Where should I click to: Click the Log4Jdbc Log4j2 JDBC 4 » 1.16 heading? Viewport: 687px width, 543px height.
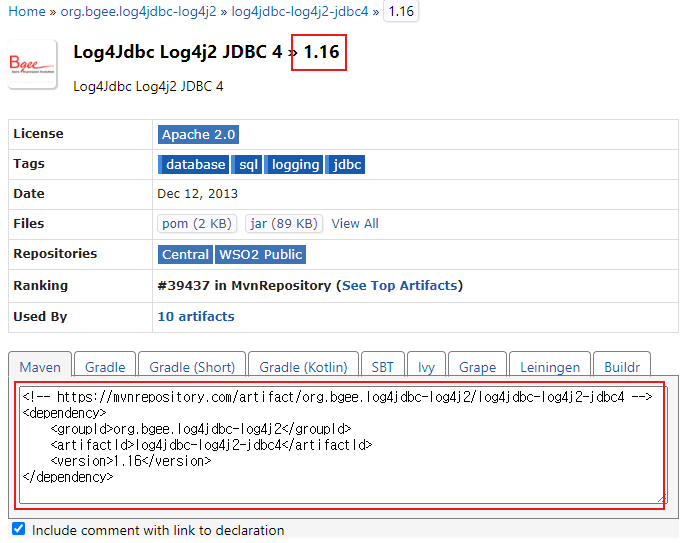pyautogui.click(x=206, y=52)
